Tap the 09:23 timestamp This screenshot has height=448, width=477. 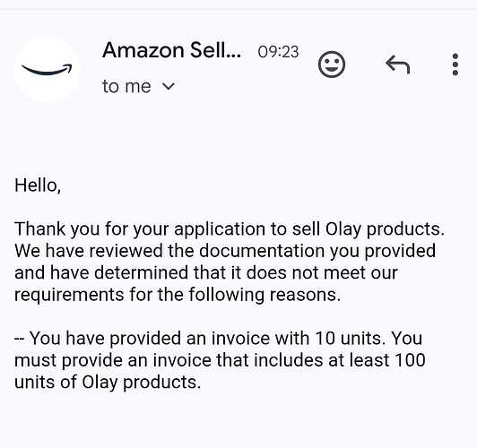tap(278, 52)
